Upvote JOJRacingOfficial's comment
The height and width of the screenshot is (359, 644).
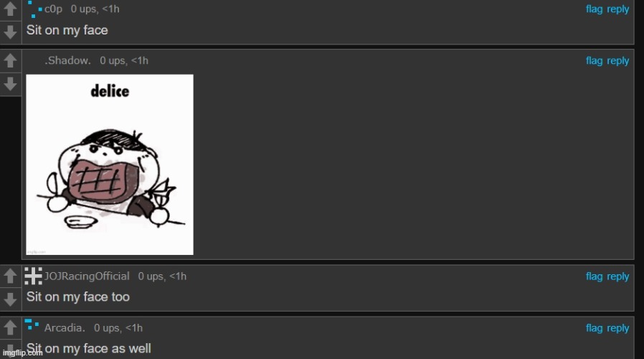coord(10,276)
